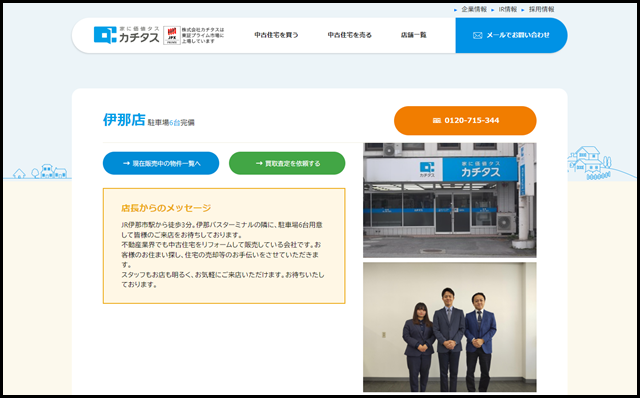Viewport: 640px width, 398px height.
Task: Click the カチタス logo in header
Action: [x=127, y=35]
